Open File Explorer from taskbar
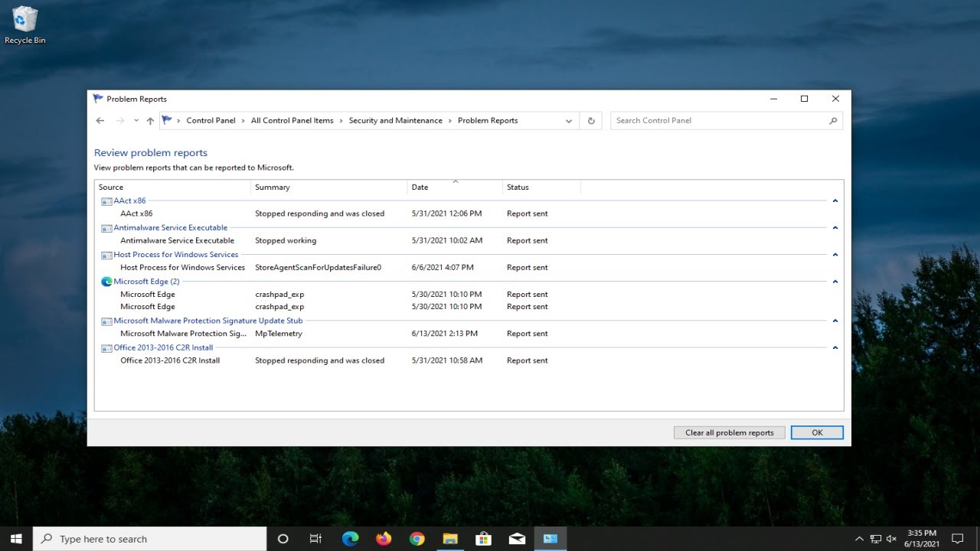980x551 pixels. tap(450, 539)
